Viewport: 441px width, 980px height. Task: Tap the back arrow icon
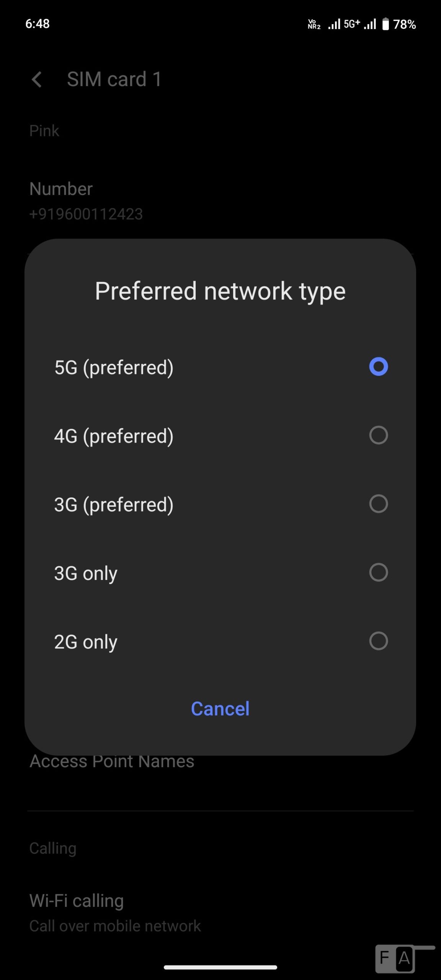tap(37, 80)
